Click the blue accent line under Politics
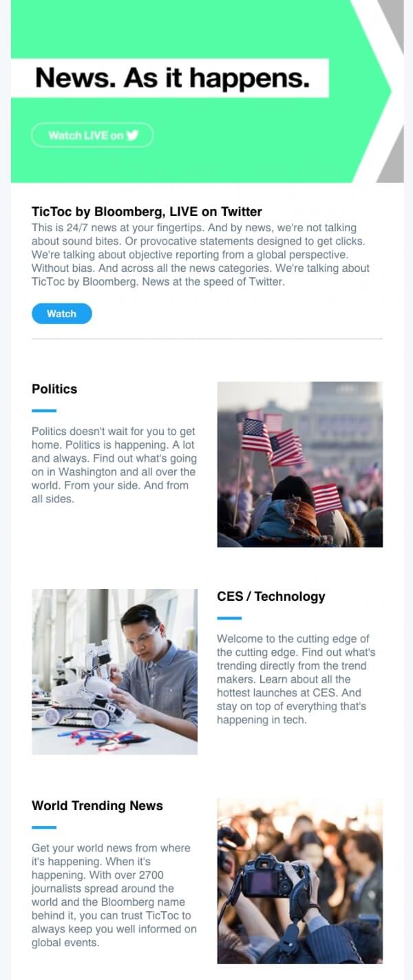413x980 pixels. [44, 411]
